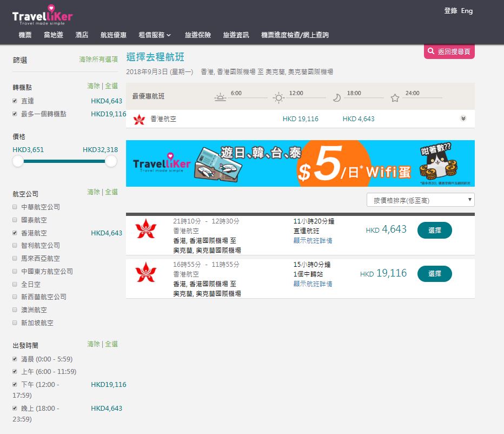The width and height of the screenshot is (504, 434).
Task: Open the 旅遊保險 menu item
Action: coord(198,35)
